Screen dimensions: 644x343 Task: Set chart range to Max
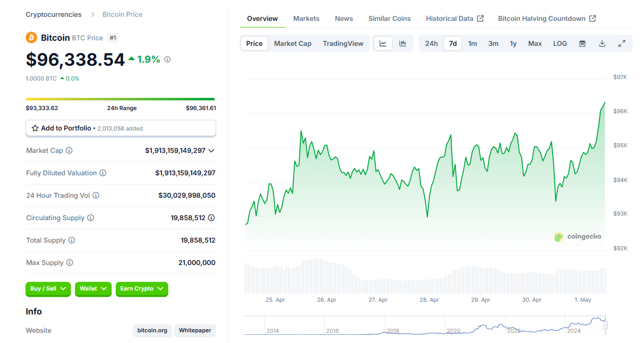(535, 43)
